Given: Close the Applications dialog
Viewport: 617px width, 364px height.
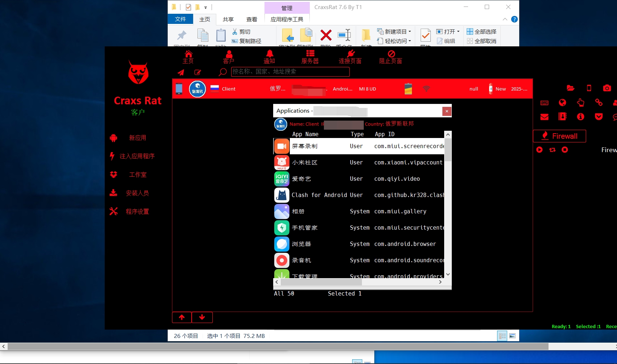Looking at the screenshot, I should [x=447, y=111].
